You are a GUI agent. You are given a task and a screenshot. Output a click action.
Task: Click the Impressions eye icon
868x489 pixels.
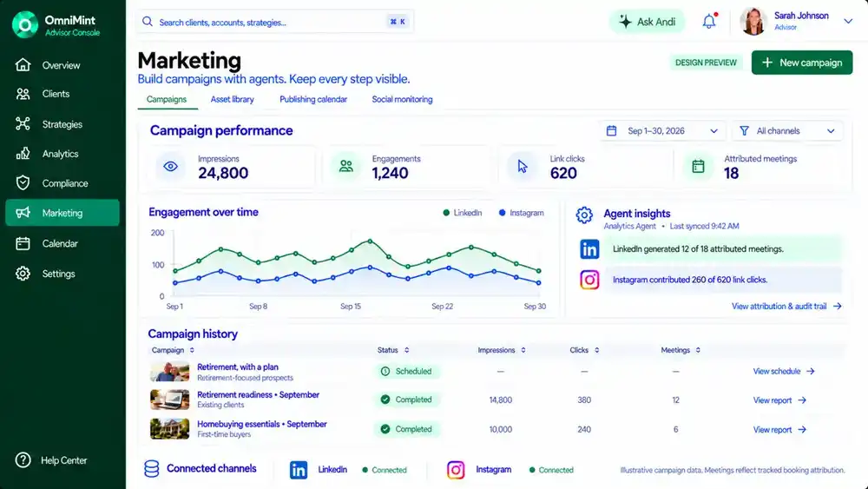pyautogui.click(x=170, y=166)
